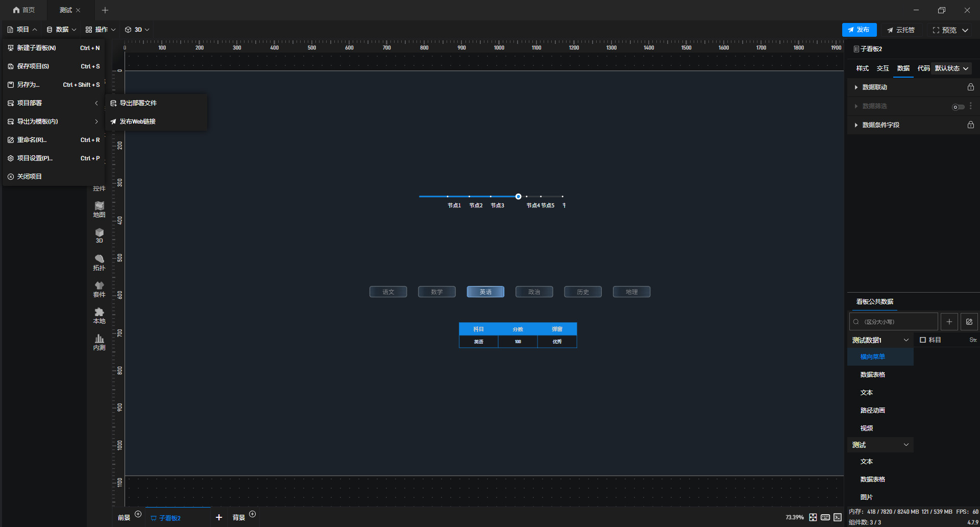Screen dimensions: 980x527
Task: Click the timeline slider handle
Action: 518,197
